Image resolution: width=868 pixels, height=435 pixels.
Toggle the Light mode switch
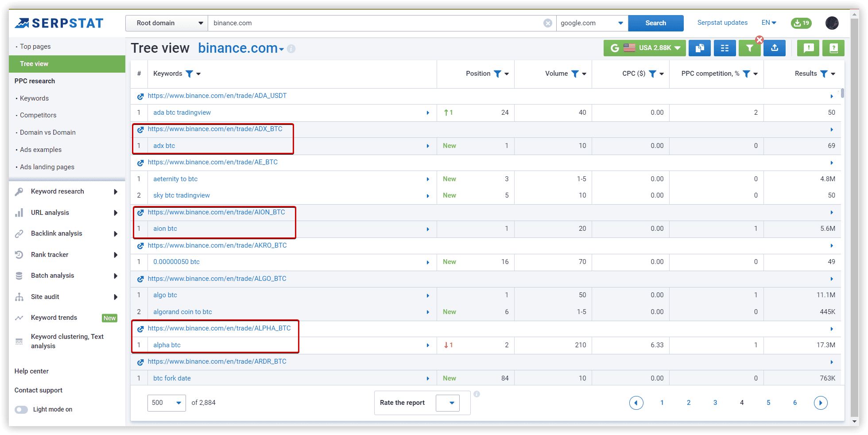[x=21, y=409]
